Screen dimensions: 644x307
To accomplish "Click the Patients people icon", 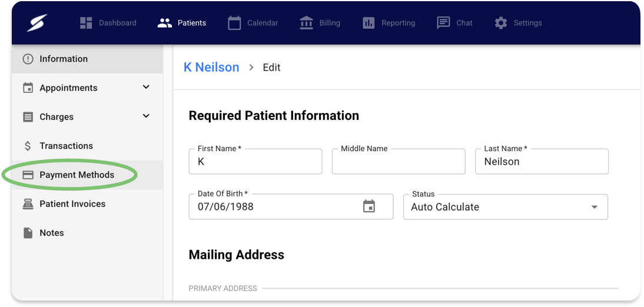I will 165,23.
